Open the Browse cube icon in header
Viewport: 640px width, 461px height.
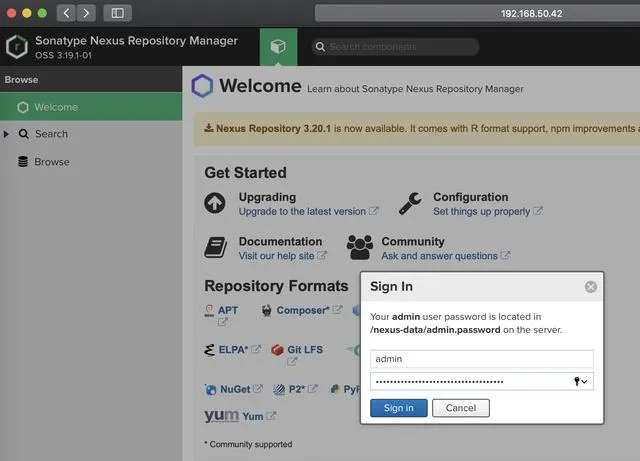278,47
